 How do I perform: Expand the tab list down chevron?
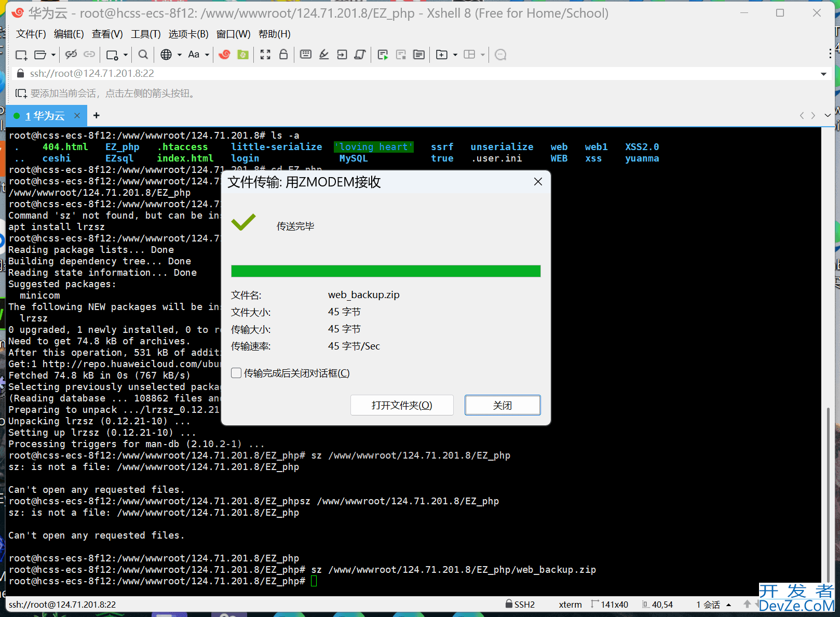tap(828, 115)
